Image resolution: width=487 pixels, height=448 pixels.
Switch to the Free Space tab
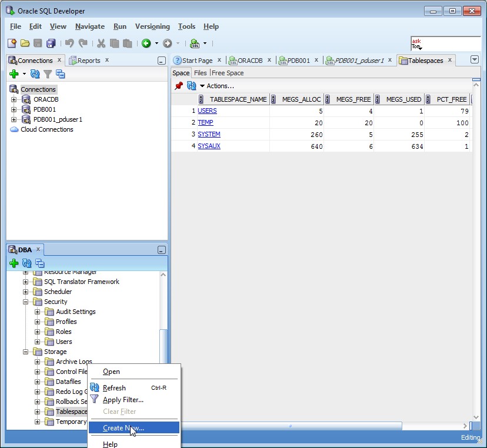[228, 73]
